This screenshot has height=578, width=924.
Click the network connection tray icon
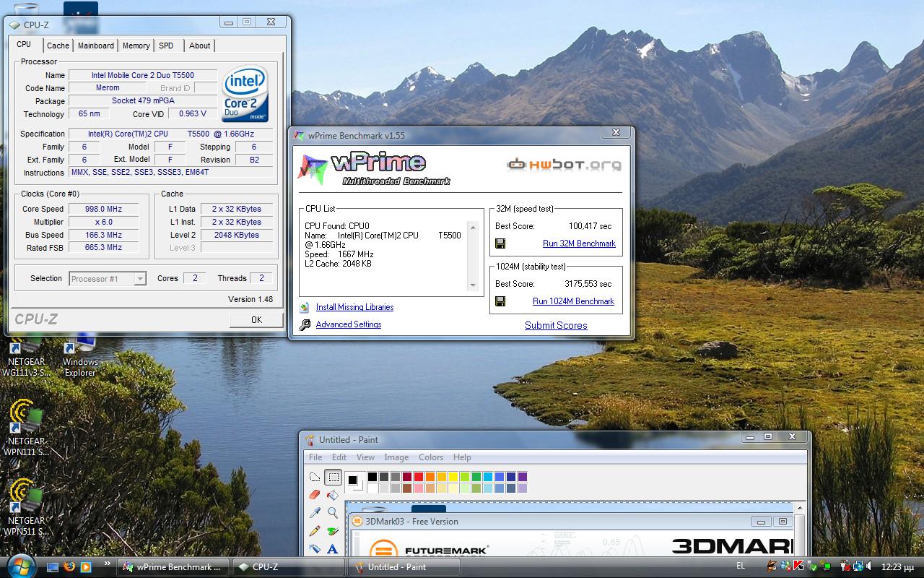point(858,566)
